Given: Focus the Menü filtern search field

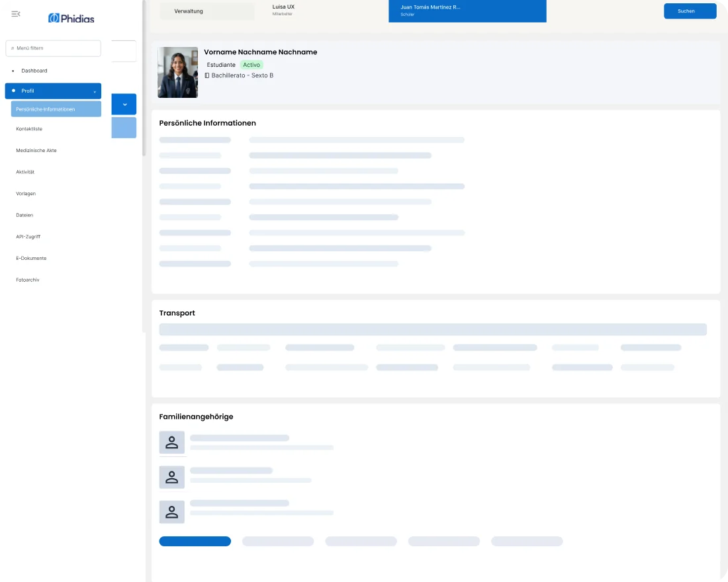Looking at the screenshot, I should (54, 48).
